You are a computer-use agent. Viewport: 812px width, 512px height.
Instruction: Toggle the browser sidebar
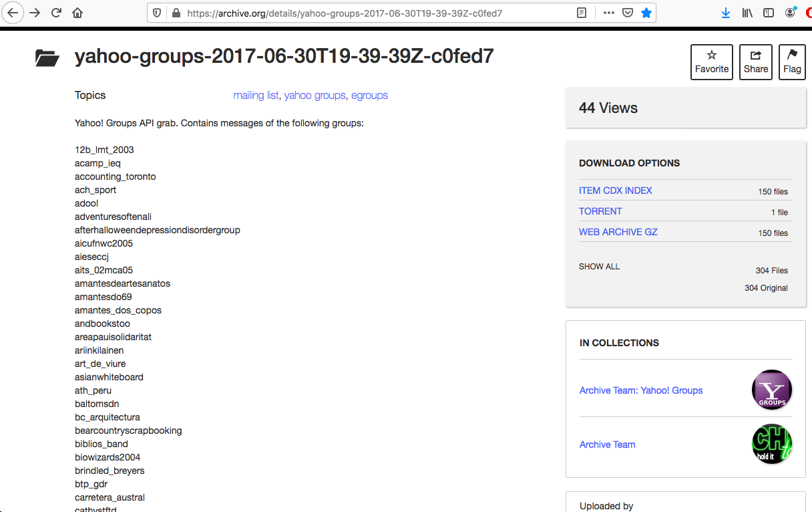tap(769, 13)
